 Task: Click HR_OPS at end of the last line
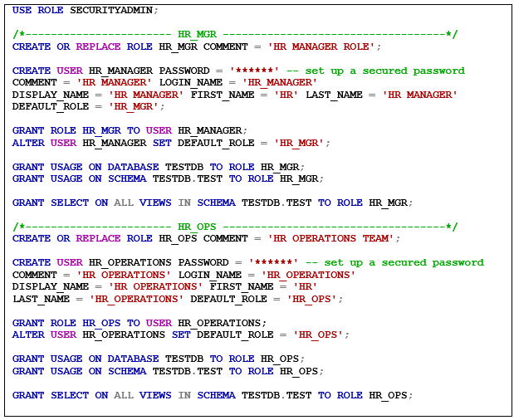tap(389, 395)
